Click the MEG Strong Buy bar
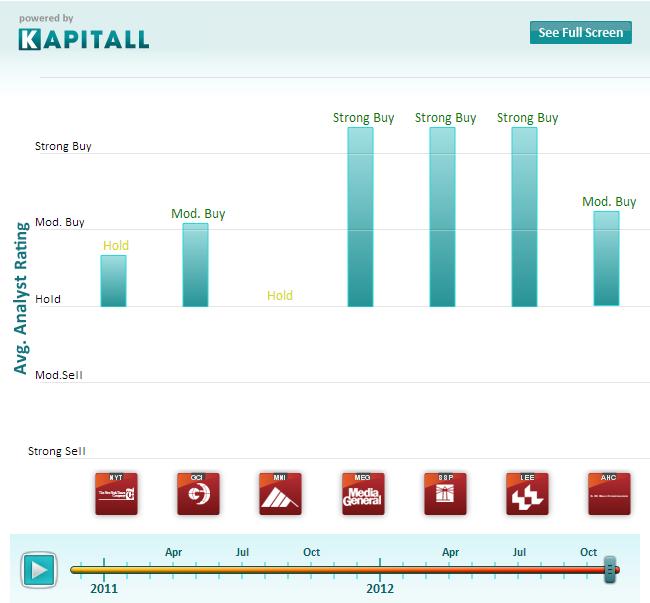This screenshot has height=603, width=650. pyautogui.click(x=361, y=216)
